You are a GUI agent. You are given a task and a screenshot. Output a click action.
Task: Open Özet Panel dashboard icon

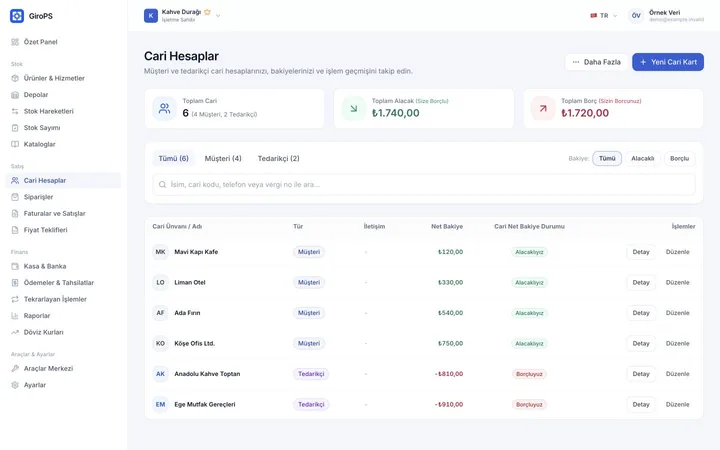point(15,42)
